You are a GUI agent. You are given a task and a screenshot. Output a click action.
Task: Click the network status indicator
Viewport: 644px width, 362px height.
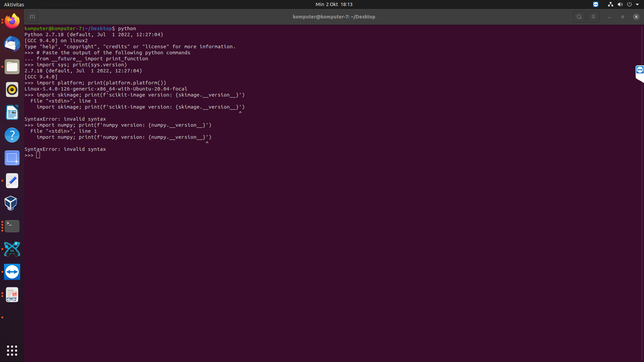point(610,4)
